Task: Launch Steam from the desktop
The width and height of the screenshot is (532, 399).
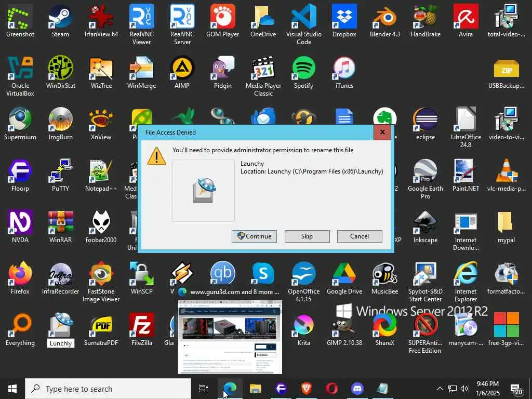Action: 60,20
